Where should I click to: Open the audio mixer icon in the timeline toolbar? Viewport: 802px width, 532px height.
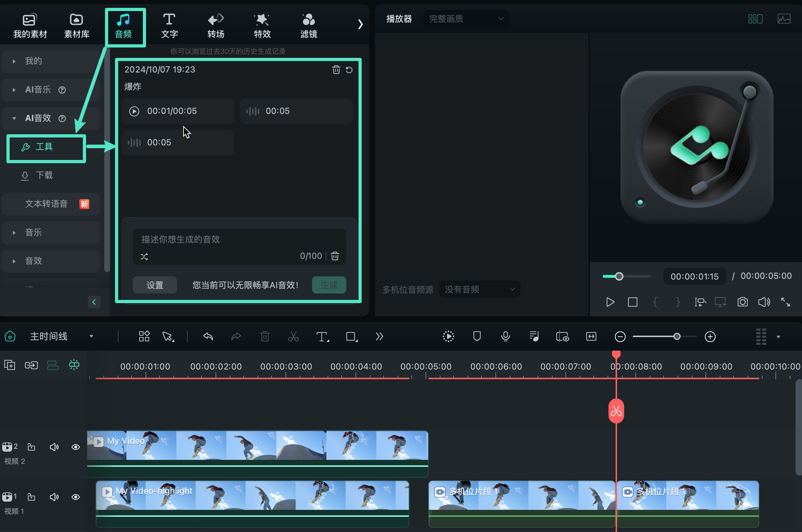tap(533, 336)
